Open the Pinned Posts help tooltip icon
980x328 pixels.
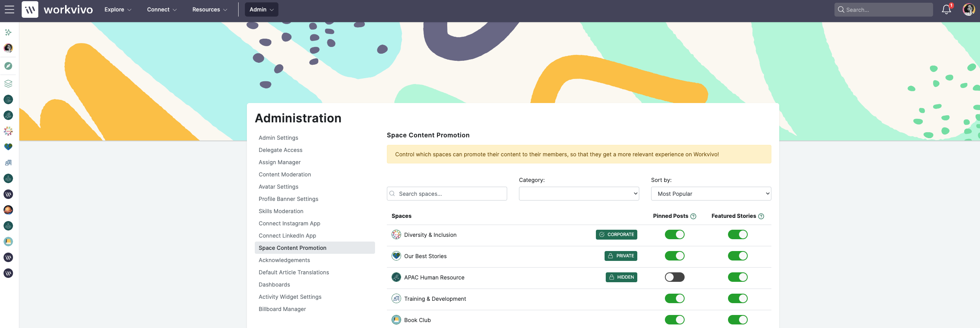tap(693, 216)
